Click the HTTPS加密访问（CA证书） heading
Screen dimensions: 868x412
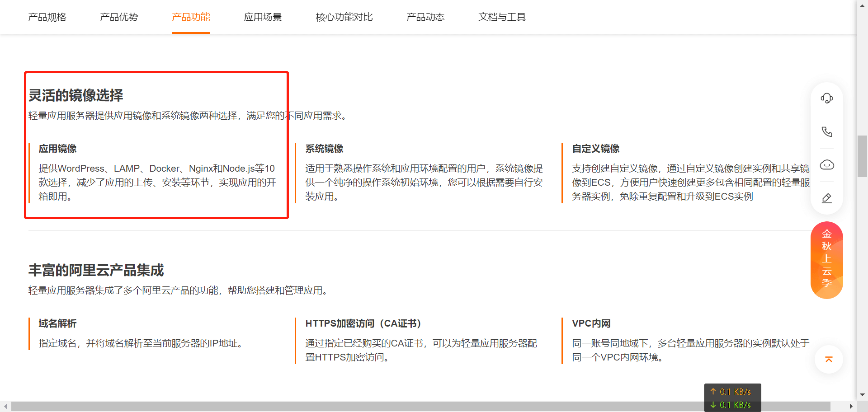click(x=363, y=323)
